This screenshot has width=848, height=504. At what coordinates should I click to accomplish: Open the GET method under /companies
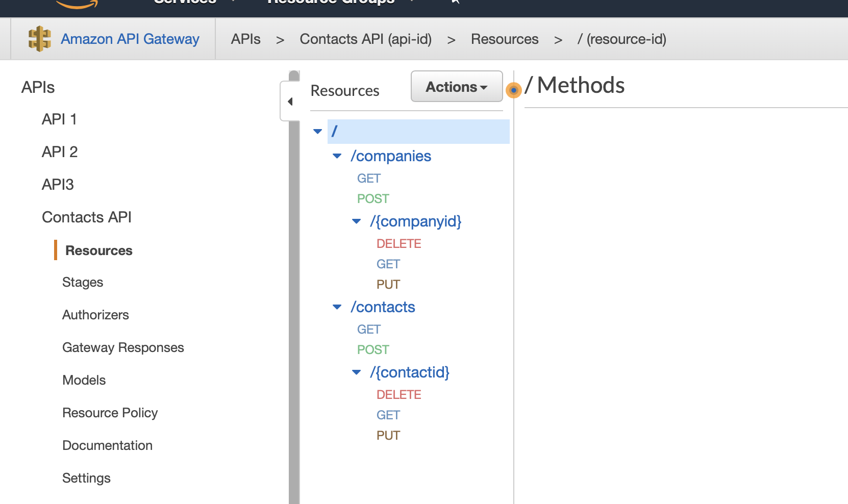pyautogui.click(x=369, y=179)
